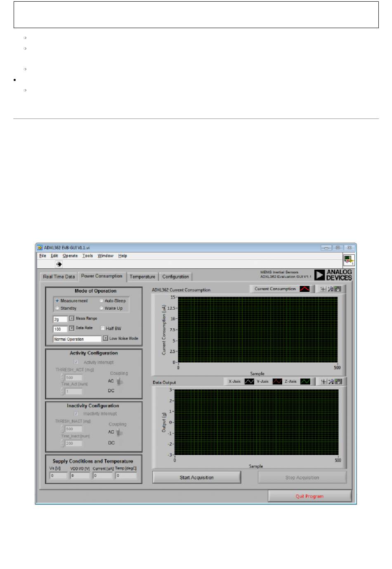The image size is (392, 569).
Task: Switch to the Power Consumption tab
Action: point(102,276)
